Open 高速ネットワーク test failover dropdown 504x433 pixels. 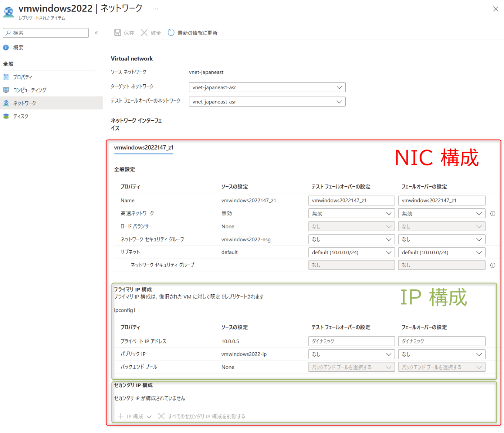tap(352, 214)
